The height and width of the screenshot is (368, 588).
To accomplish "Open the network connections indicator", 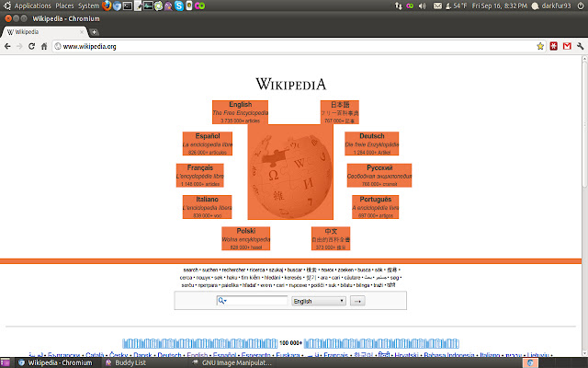I will pos(398,6).
